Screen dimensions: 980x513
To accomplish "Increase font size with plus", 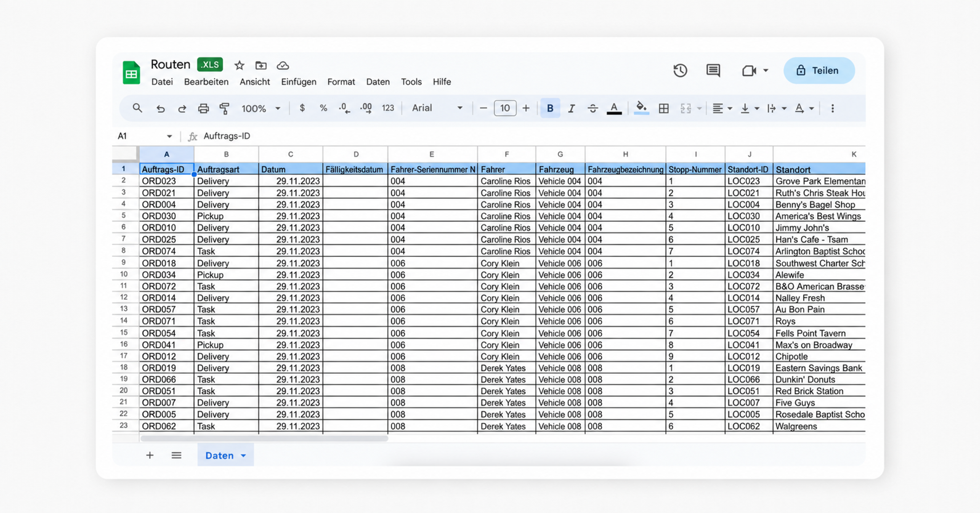I will [x=526, y=108].
